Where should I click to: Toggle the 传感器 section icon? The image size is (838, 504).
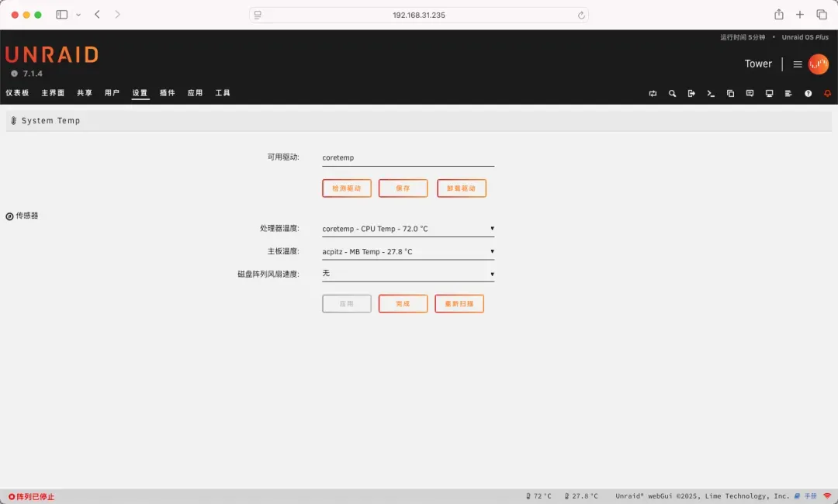[9, 216]
